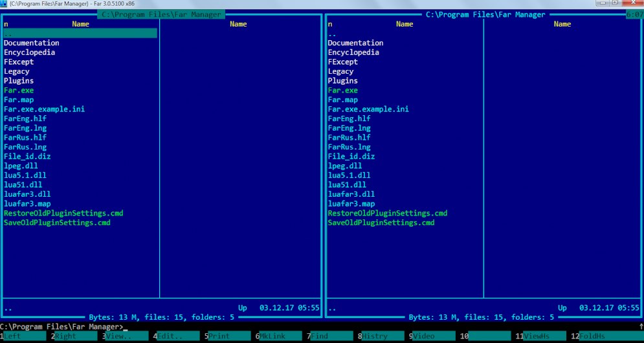Select Far.exe in the right panel
This screenshot has width=644, height=343.
coord(343,90)
